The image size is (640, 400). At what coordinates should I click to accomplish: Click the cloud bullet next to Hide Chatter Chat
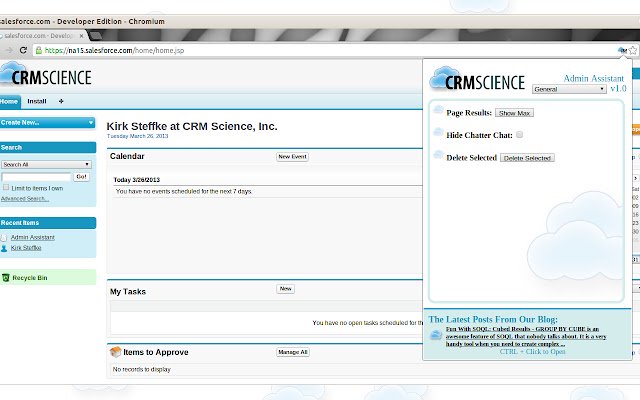coord(438,131)
